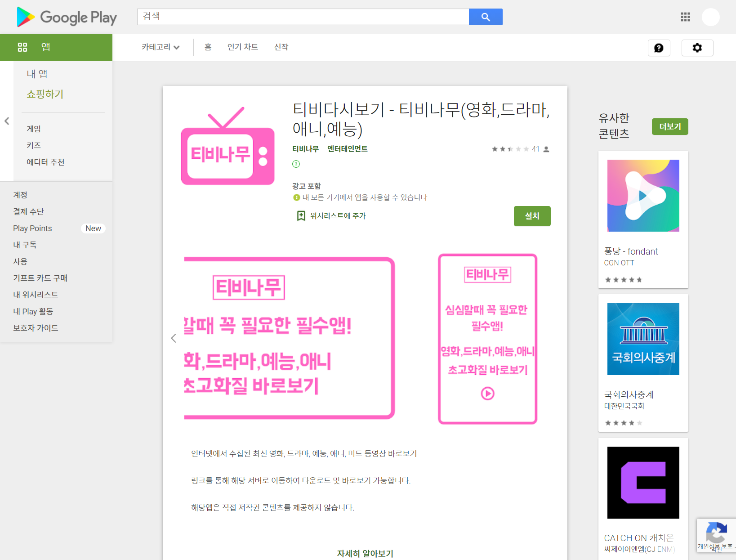Viewport: 736px width, 560px height.
Task: Open 내 구독 from sidebar
Action: 25,245
